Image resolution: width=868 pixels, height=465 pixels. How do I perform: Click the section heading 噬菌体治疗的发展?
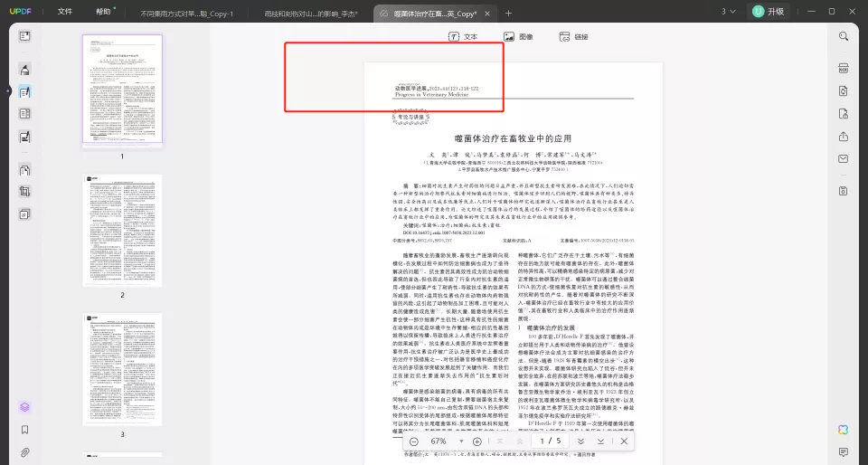coord(551,327)
